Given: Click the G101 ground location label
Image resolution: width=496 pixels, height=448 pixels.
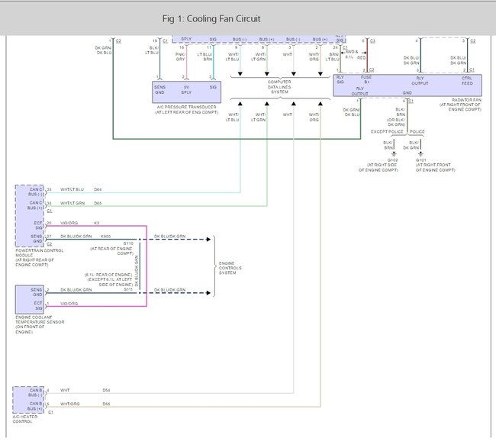Looking at the screenshot, I should [435, 165].
